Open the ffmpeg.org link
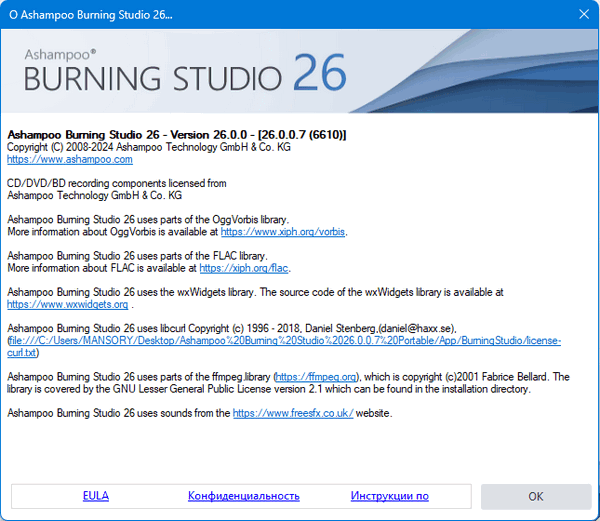 click(316, 377)
